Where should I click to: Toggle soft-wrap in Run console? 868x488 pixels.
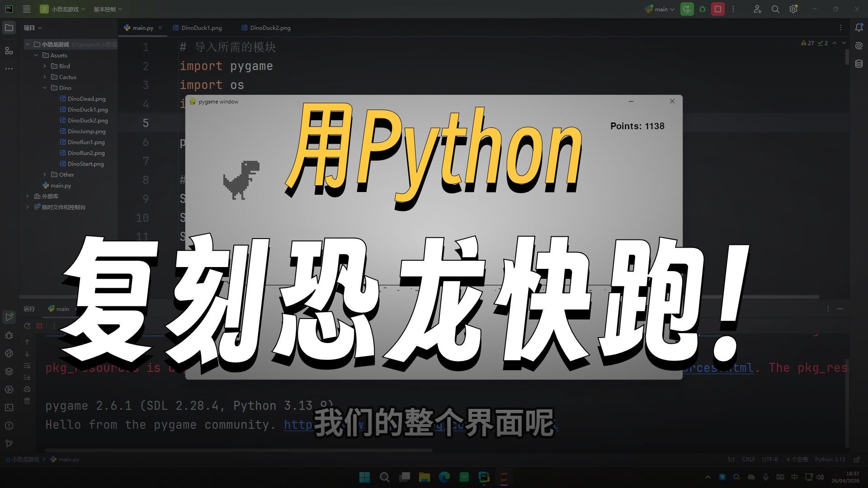27,366
